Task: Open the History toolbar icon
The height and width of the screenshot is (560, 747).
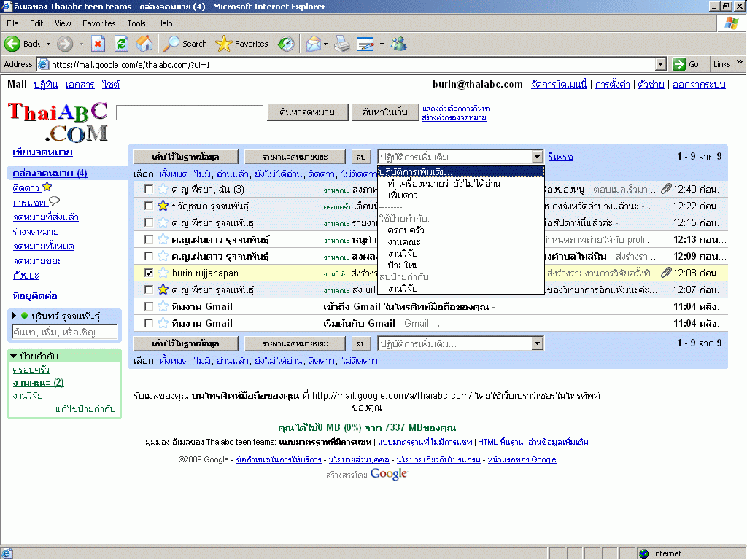Action: click(x=286, y=44)
